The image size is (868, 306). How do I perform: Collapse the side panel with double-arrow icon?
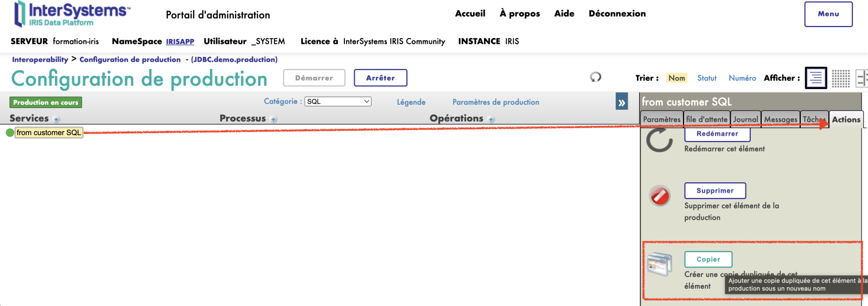[x=622, y=102]
